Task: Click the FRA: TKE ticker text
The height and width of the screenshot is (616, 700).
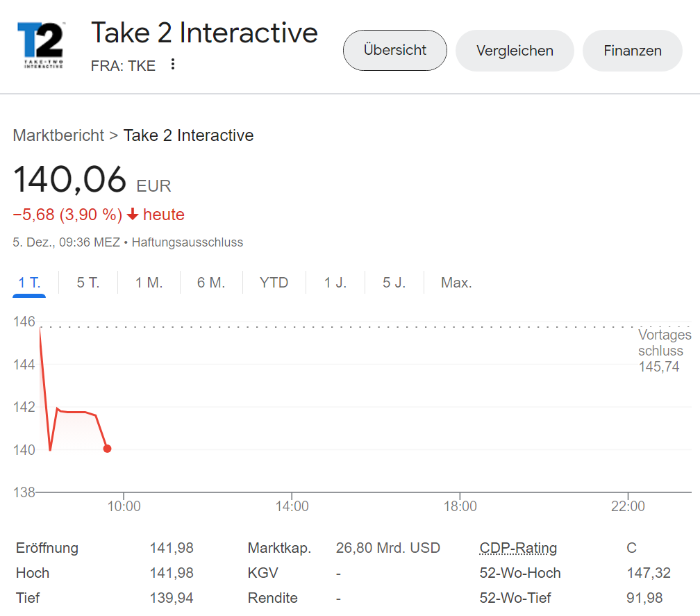Action: coord(123,65)
